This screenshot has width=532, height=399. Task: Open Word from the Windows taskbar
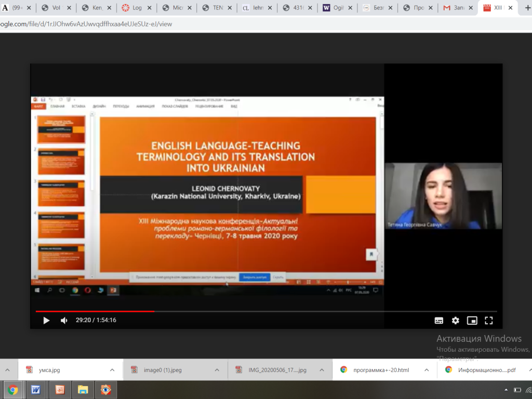click(x=36, y=390)
